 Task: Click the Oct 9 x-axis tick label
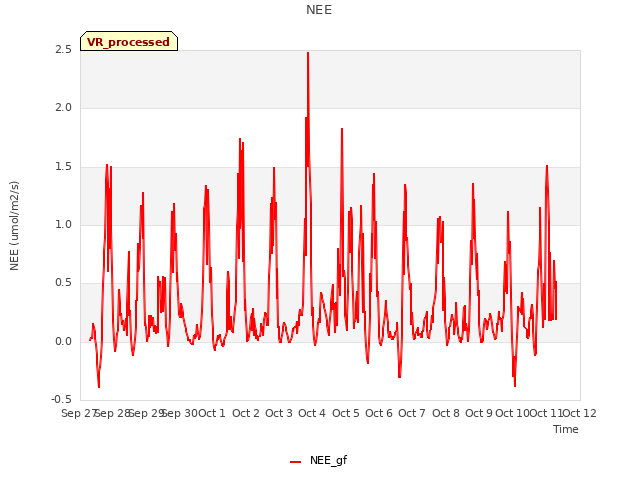(479, 413)
